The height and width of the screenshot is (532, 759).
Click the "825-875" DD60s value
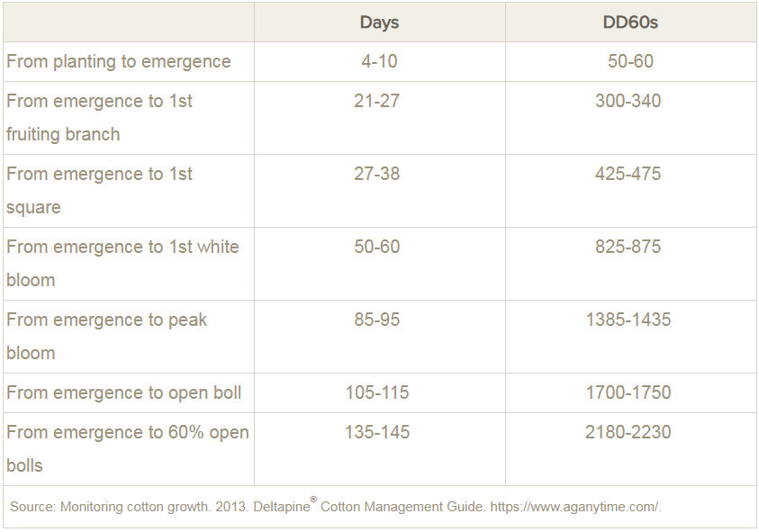pyautogui.click(x=628, y=247)
